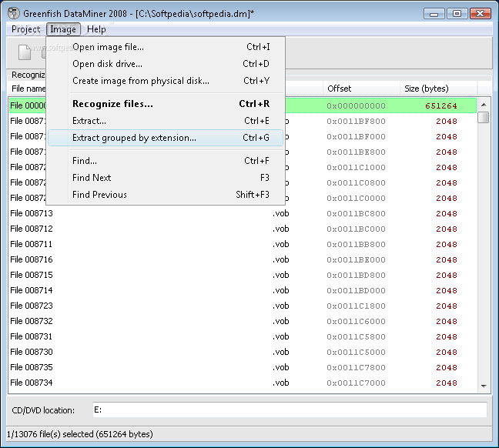This screenshot has height=448, width=499.
Task: Choose Find... menu entry
Action: coord(166,161)
